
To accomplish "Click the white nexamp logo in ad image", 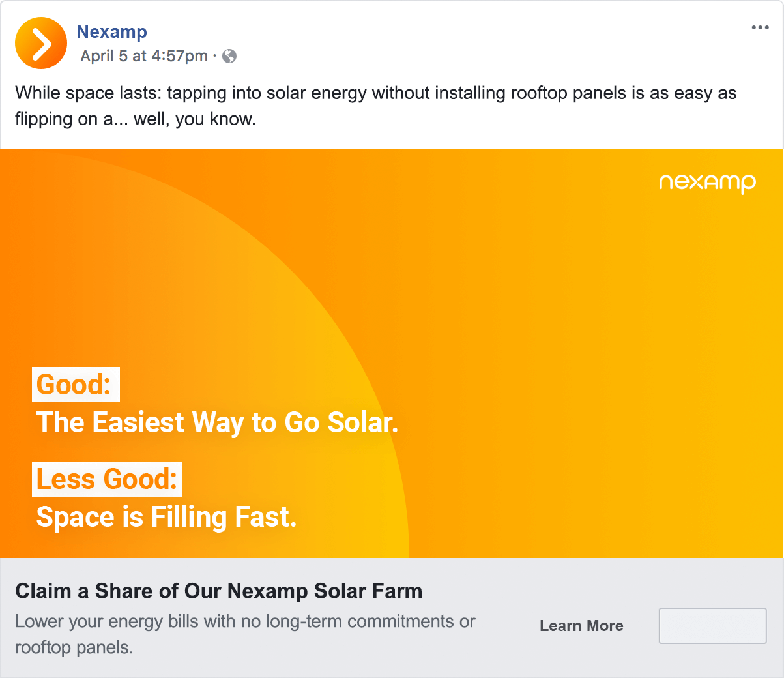I will 707,183.
